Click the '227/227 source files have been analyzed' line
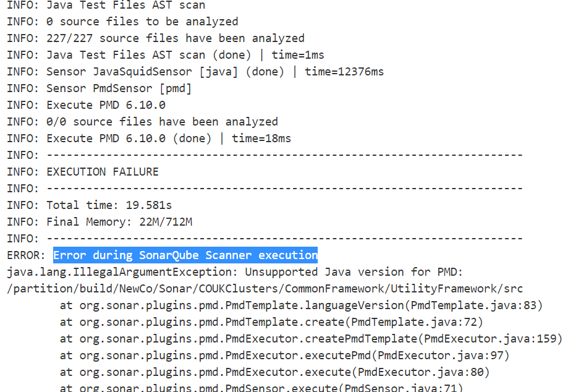The image size is (581, 392). [x=175, y=38]
